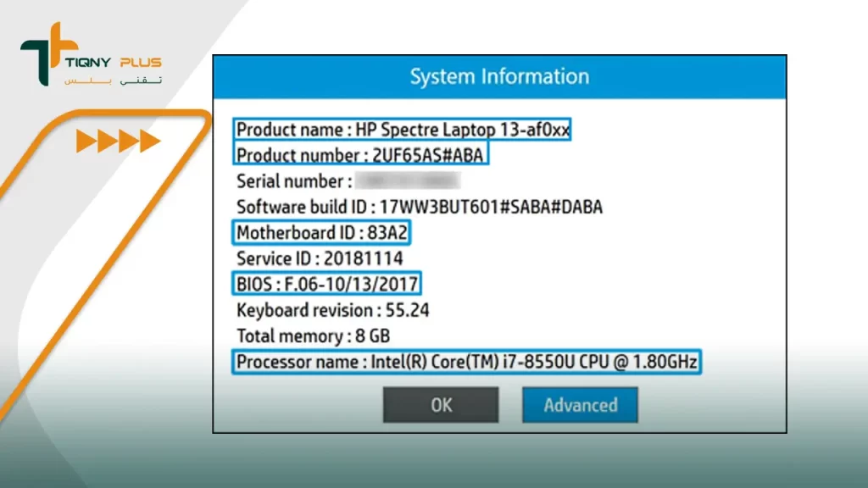Open the Advanced system information
The width and height of the screenshot is (868, 488).
[x=580, y=405]
